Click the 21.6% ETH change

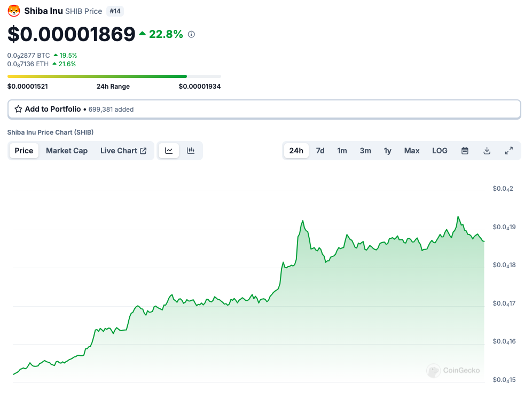pyautogui.click(x=64, y=64)
